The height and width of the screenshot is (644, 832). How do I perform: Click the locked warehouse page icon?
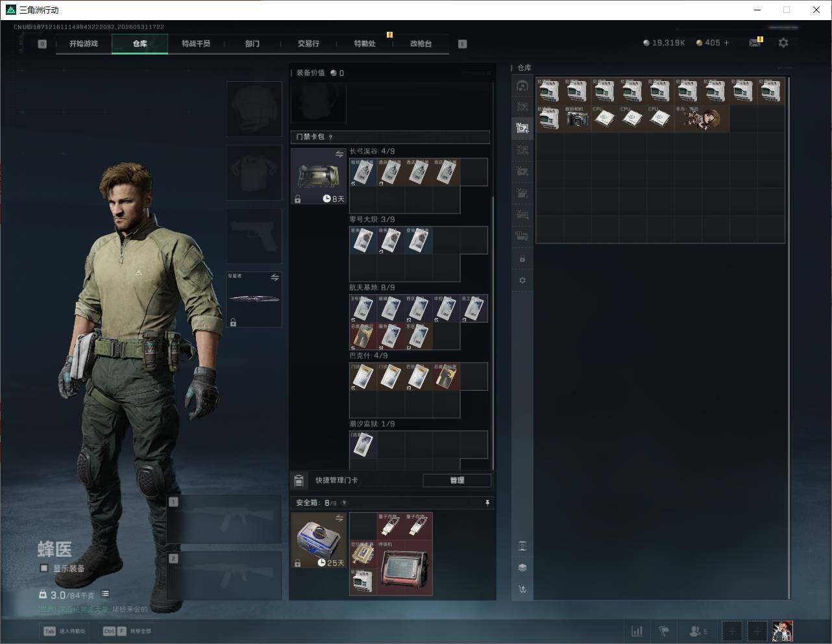[522, 259]
